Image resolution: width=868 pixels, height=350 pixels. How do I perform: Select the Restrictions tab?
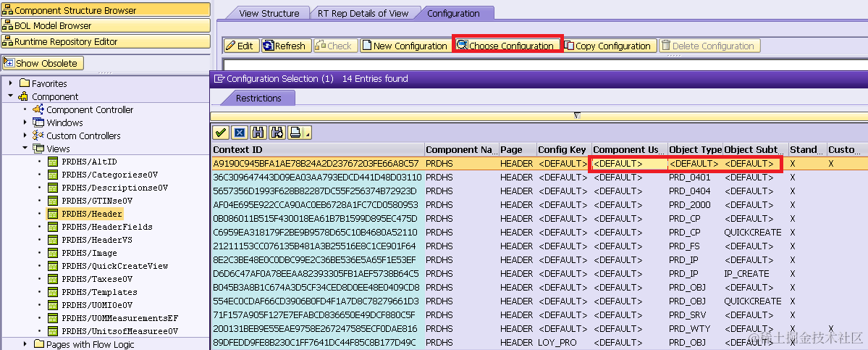tap(258, 98)
